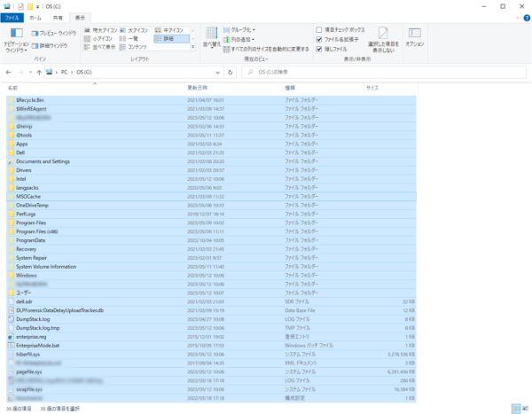
Task: Select the Program Files (x86) folder
Action: click(211, 231)
